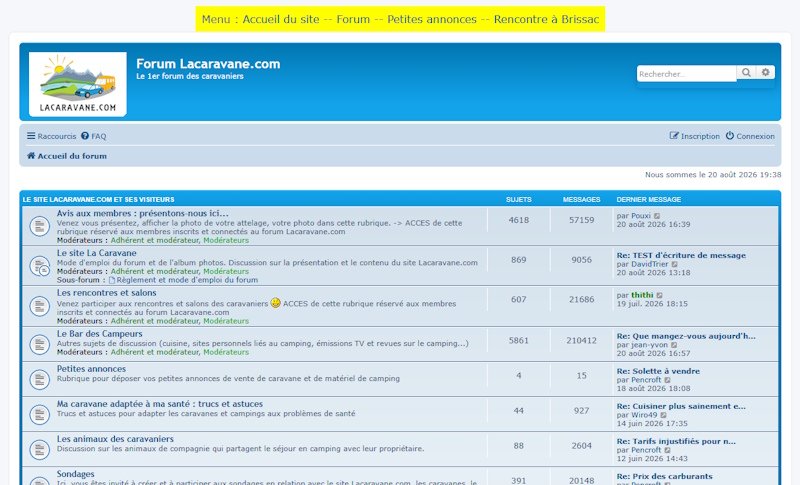The width and height of the screenshot is (800, 485).
Task: Click the Inscription link
Action: click(x=695, y=136)
